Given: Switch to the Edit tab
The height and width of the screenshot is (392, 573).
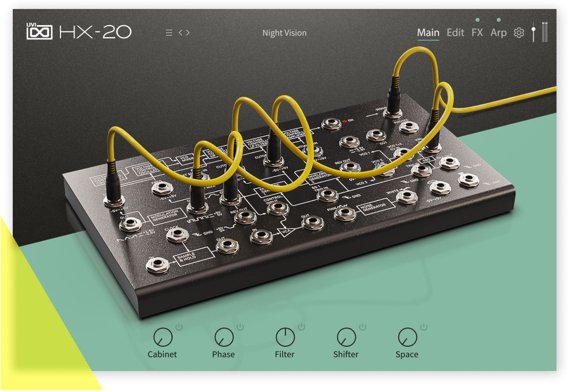Looking at the screenshot, I should 455,33.
